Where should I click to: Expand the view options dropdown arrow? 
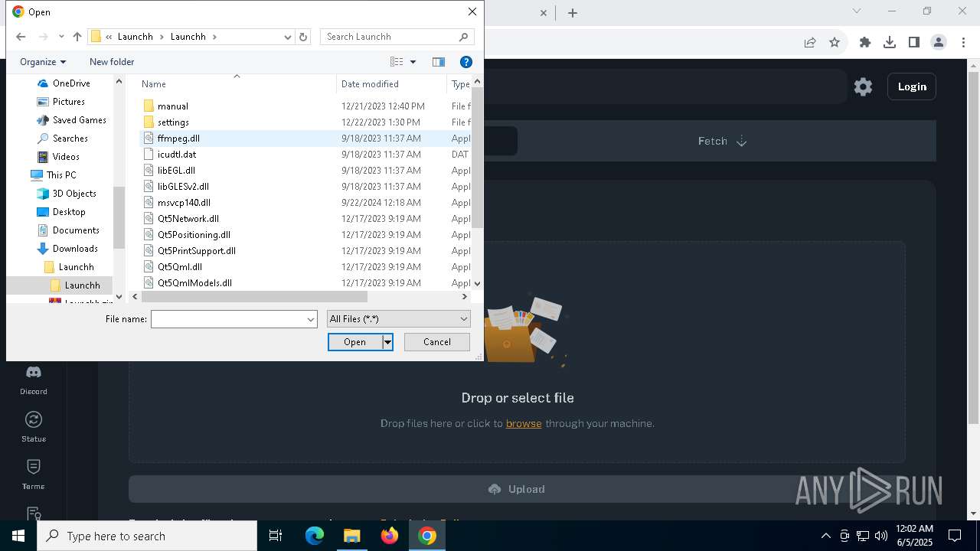413,62
